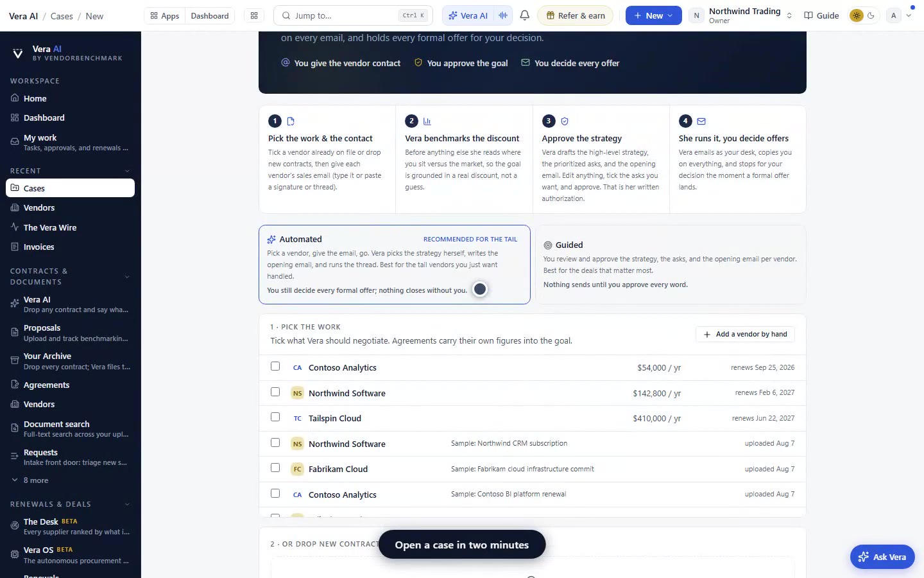Open the app grid icon beside Dashboard
The image size is (924, 578).
(x=254, y=15)
